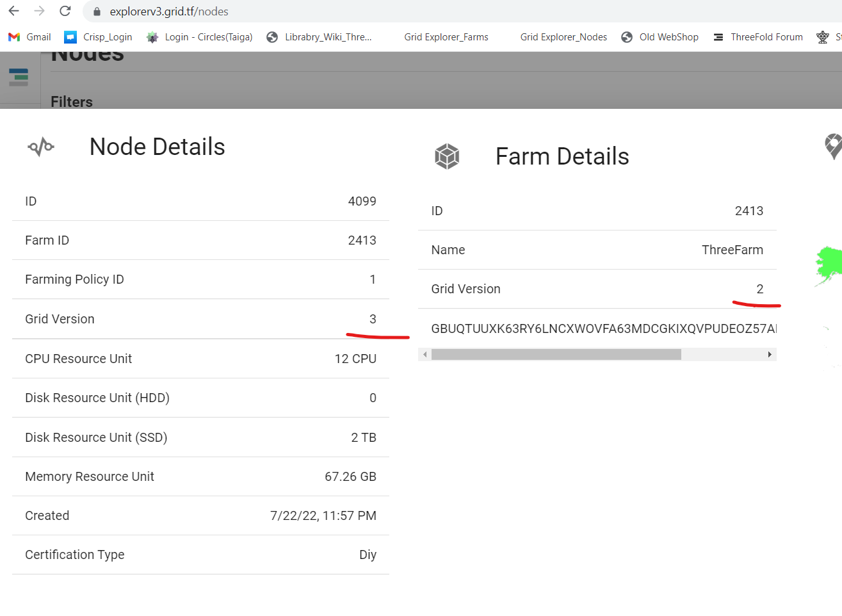Click the Gmail icon on the bookmarks bar
The width and height of the screenshot is (842, 616).
pyautogui.click(x=13, y=36)
